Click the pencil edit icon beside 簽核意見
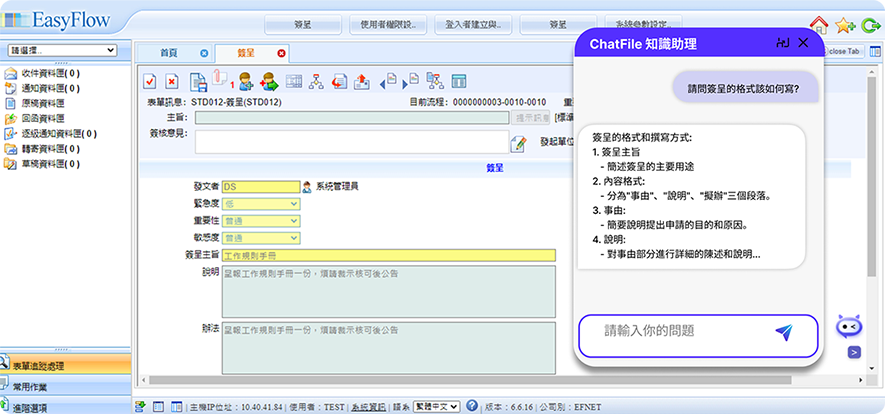 tap(518, 143)
